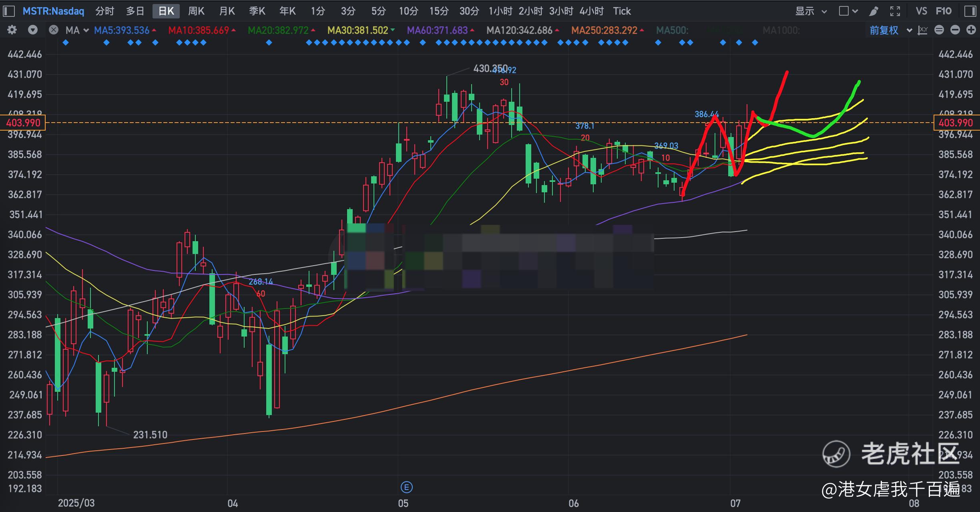Switch to 多日 multi-day tab
The height and width of the screenshot is (512, 980).
135,11
